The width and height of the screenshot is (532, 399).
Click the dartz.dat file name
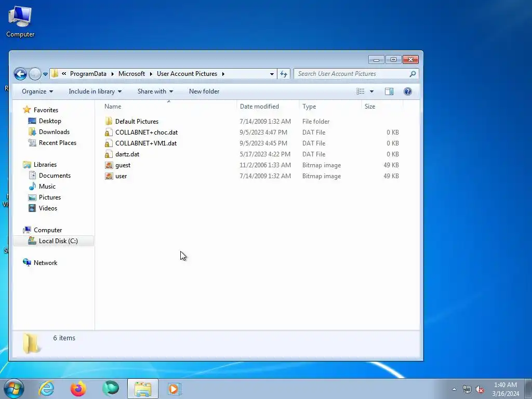(x=127, y=154)
